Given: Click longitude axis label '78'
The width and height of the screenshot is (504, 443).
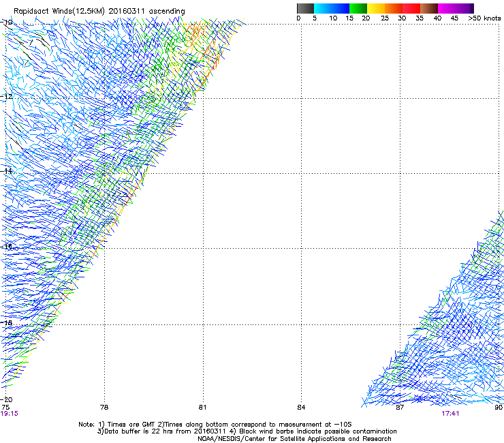Looking at the screenshot, I should [104, 408].
